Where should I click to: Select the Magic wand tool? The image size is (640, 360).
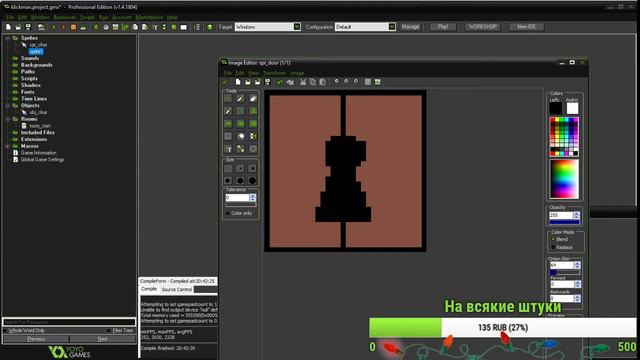click(240, 136)
